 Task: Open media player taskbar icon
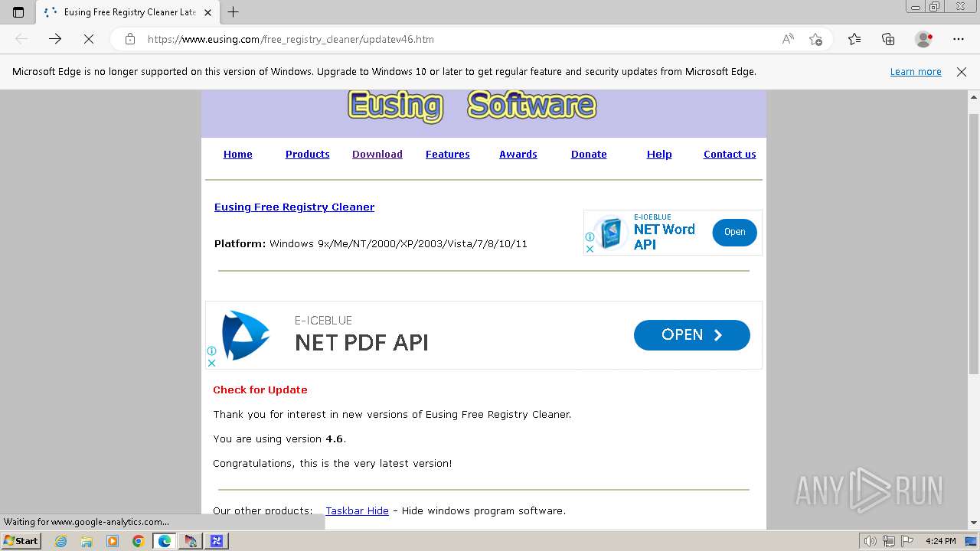point(113,541)
